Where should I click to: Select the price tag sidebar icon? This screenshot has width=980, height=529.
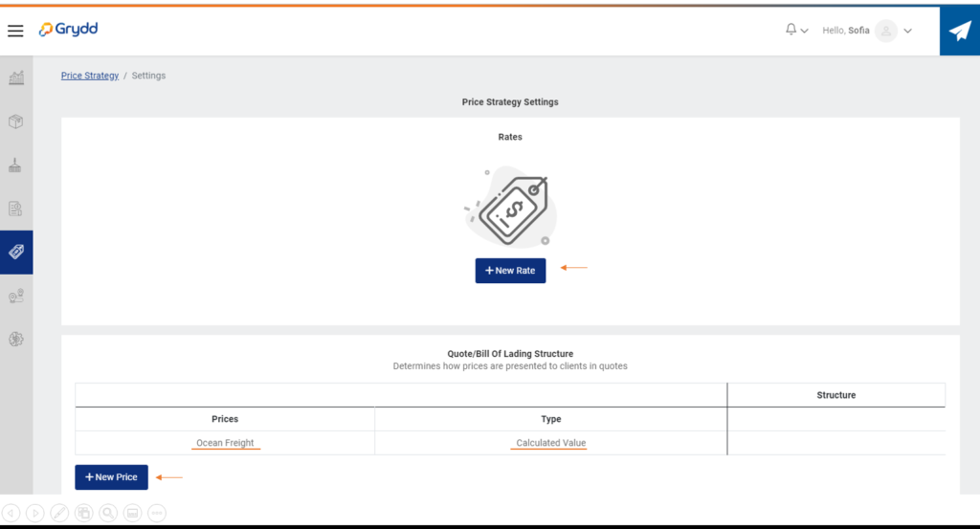[x=16, y=253]
